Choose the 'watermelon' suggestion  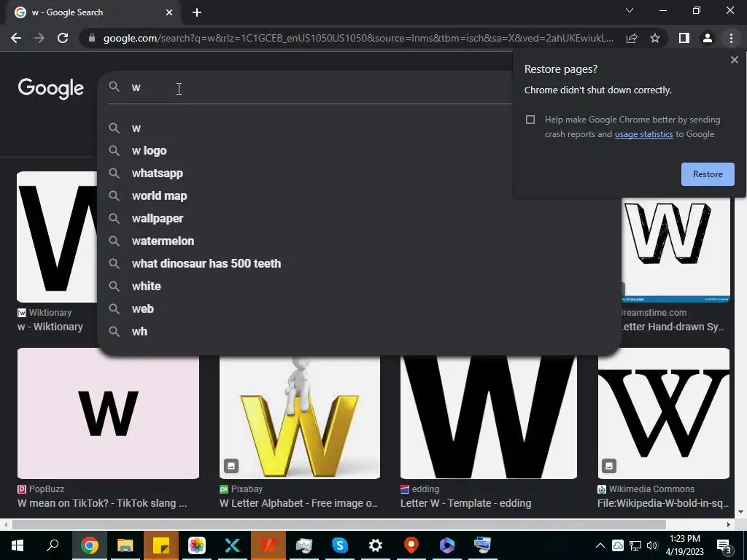click(163, 241)
